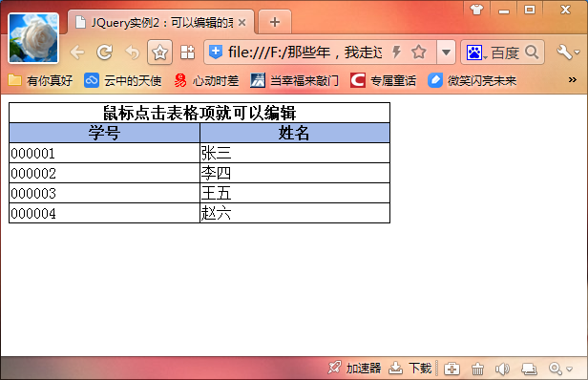Viewport: 588px width, 380px height.
Task: Click the window layout icon in status bar
Action: [529, 369]
